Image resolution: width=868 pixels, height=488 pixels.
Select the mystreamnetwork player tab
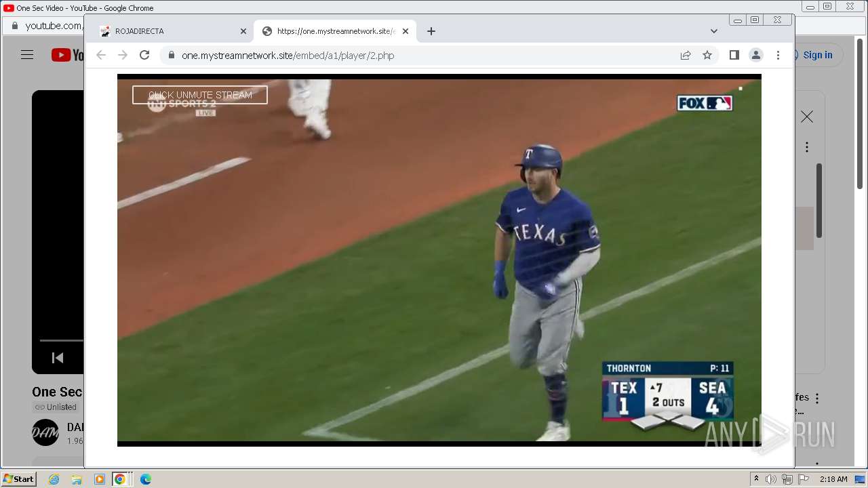pyautogui.click(x=336, y=31)
